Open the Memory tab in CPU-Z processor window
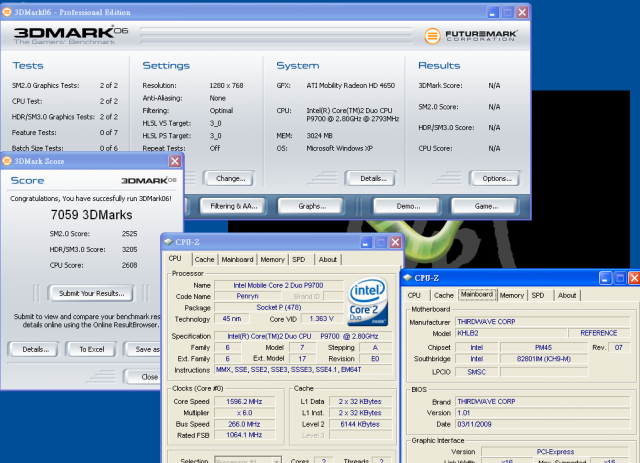This screenshot has height=463, width=640. point(272,259)
